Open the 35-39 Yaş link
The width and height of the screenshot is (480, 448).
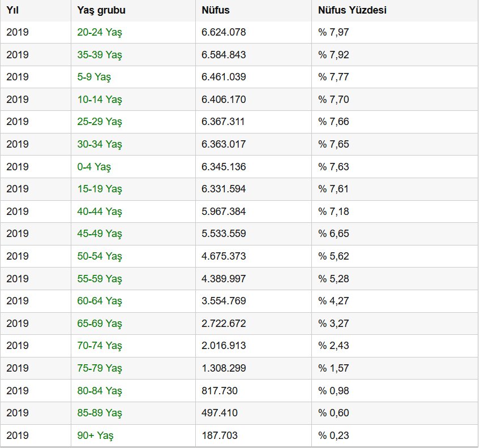click(x=100, y=55)
